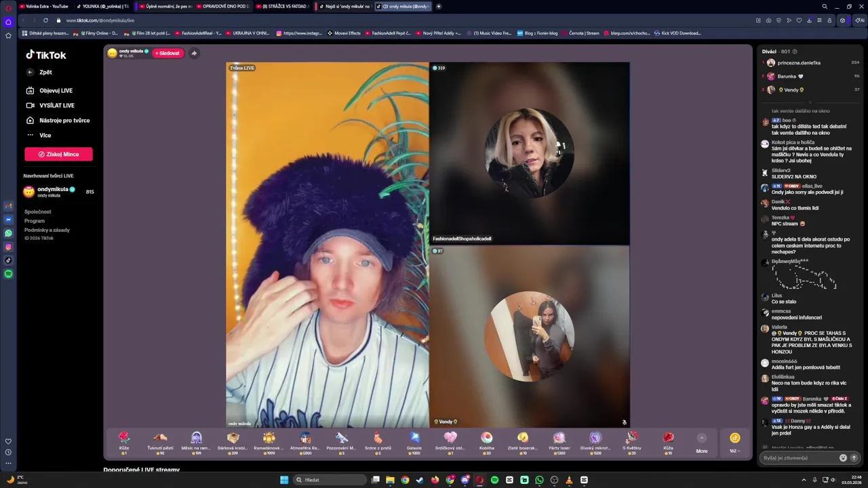Send the Zlaté boxersk... gift
Image resolution: width=868 pixels, height=488 pixels.
[523, 442]
